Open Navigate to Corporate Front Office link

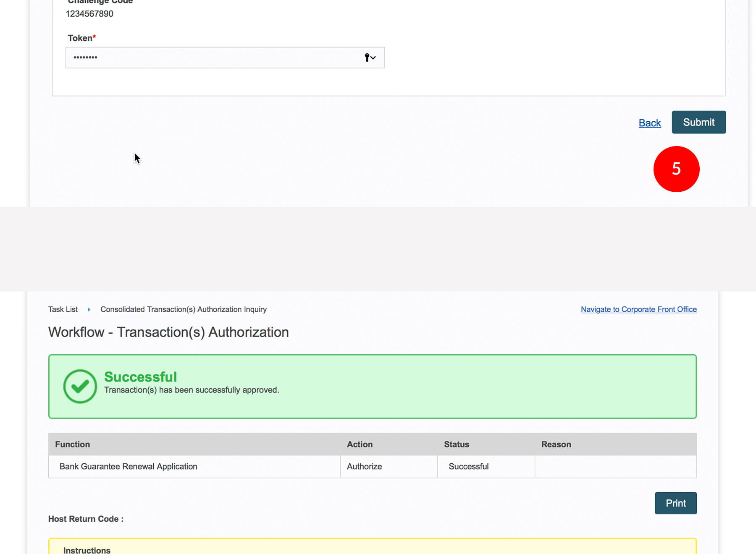[x=638, y=309]
